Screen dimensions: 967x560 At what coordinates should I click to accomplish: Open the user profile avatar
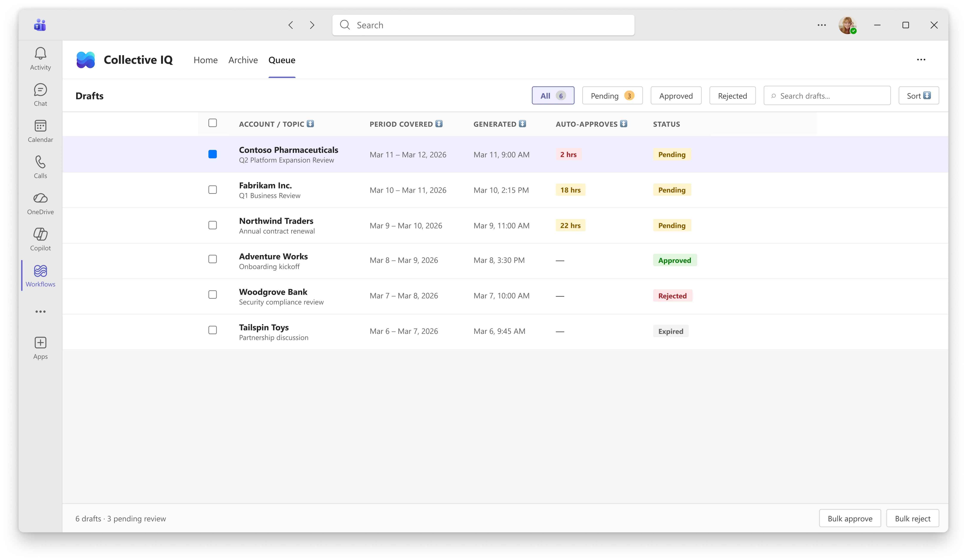tap(847, 25)
